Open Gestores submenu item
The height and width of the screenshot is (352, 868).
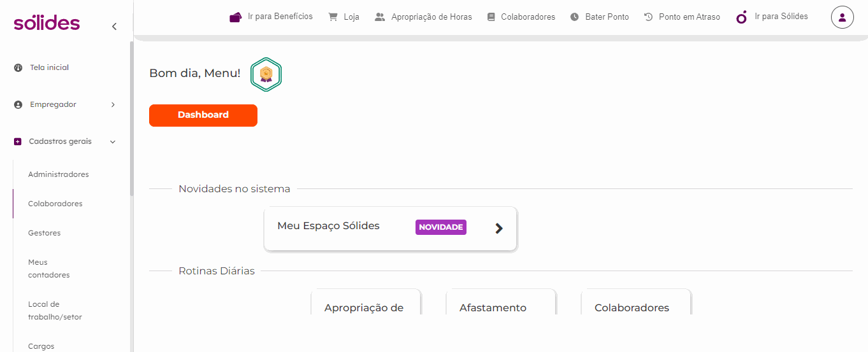45,233
